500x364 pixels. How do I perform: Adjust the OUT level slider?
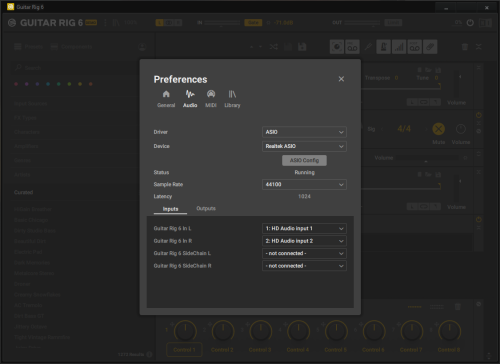tap(362, 23)
